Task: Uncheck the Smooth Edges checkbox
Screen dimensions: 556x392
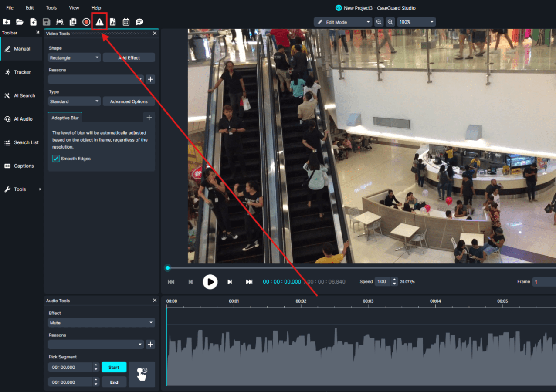Action: (x=56, y=159)
